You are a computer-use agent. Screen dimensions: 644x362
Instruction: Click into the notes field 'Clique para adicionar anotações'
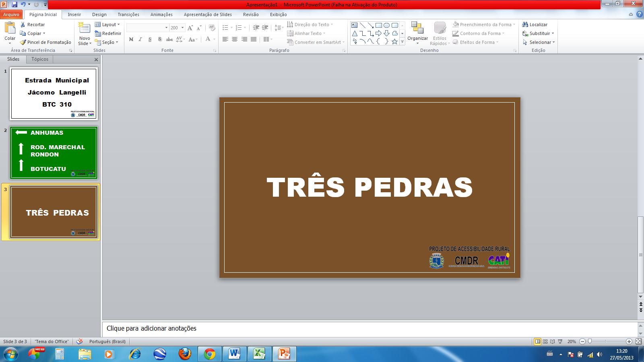click(369, 329)
